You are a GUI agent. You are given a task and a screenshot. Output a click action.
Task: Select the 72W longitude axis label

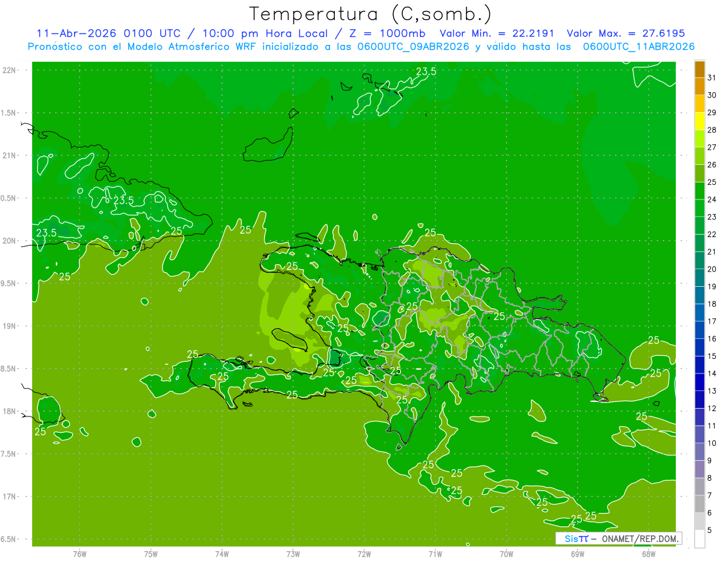(364, 554)
